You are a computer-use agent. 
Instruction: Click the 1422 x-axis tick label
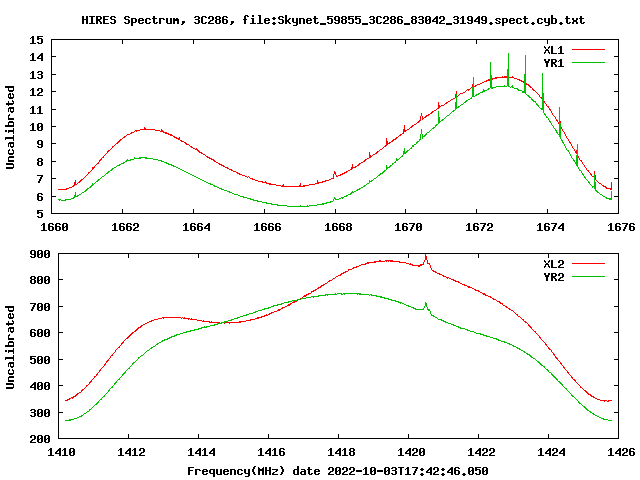tap(481, 452)
